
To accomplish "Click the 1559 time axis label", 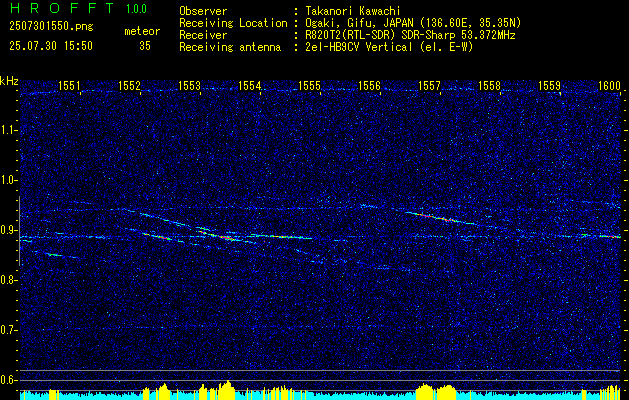I will 550,85.
